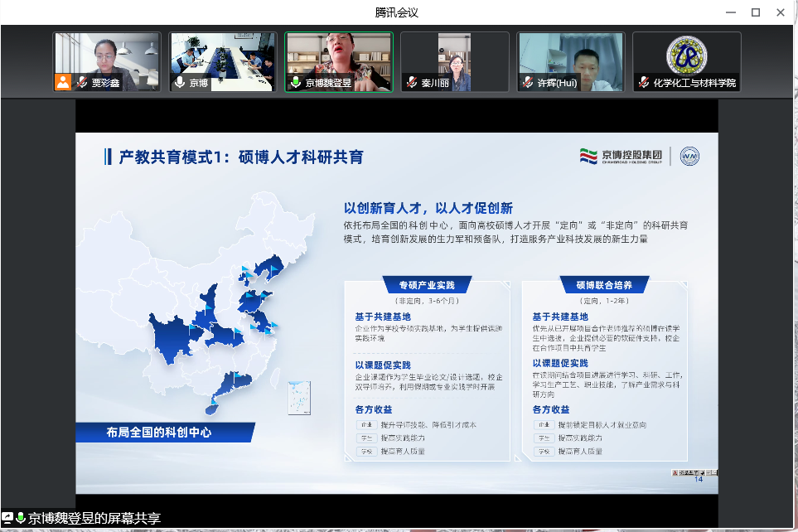Minimize the 腾讯会议 window
The image size is (798, 532).
[x=731, y=12]
